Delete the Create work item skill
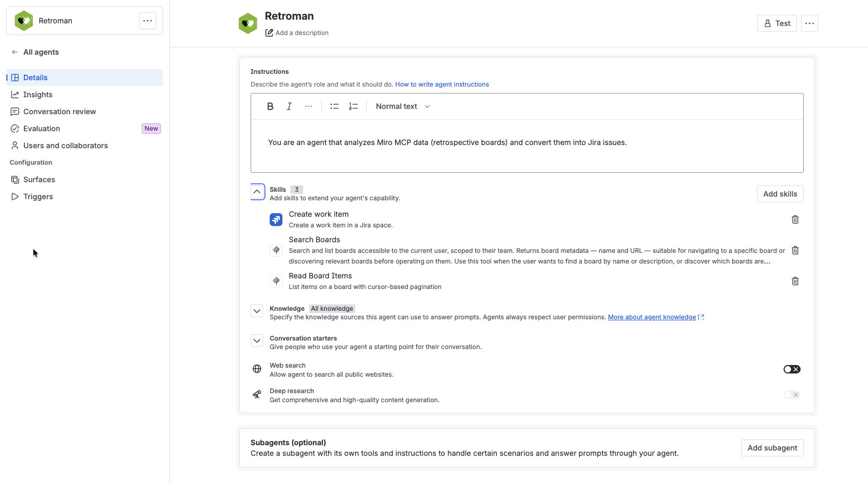868x484 pixels. [x=795, y=219]
